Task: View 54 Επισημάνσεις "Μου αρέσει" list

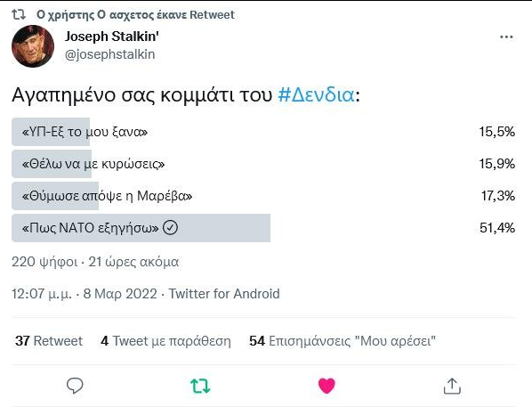Action: coord(343,341)
